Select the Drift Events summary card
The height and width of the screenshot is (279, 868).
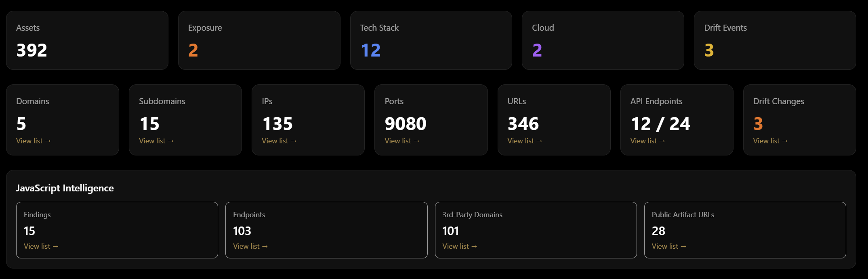click(x=775, y=40)
